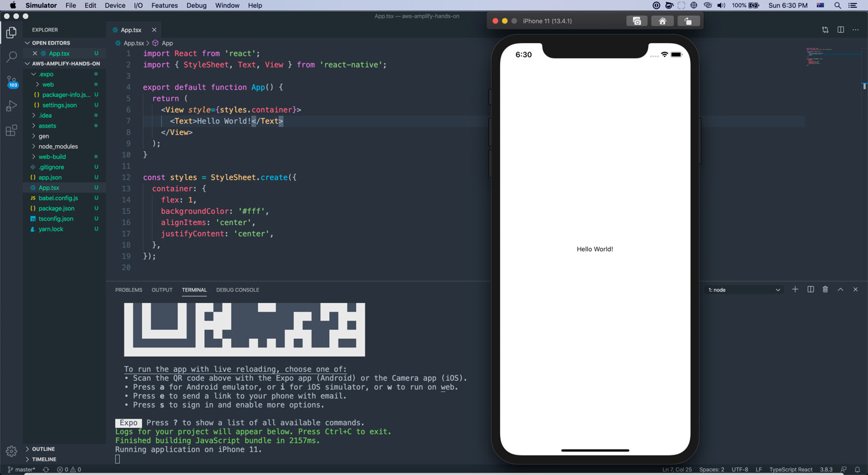This screenshot has height=475, width=868.
Task: Open the Simulator File menu
Action: [x=71, y=5]
